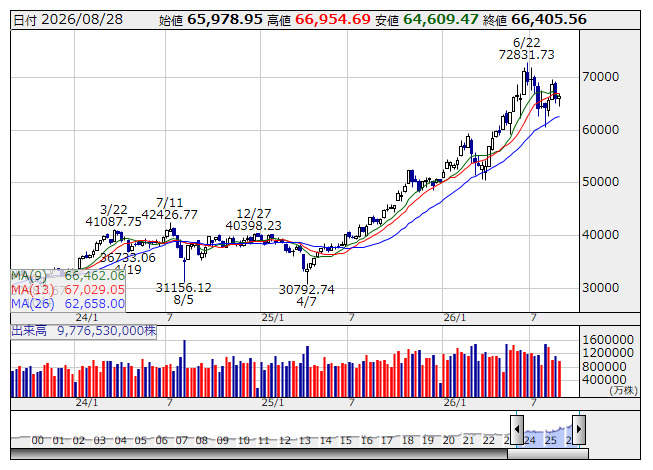Viewport: 653px width, 470px height.
Task: Click year 20 in the overview timeline
Action: (449, 441)
